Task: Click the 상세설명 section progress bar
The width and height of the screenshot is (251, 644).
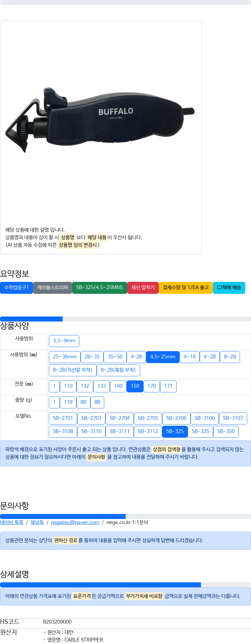Action: point(125,585)
